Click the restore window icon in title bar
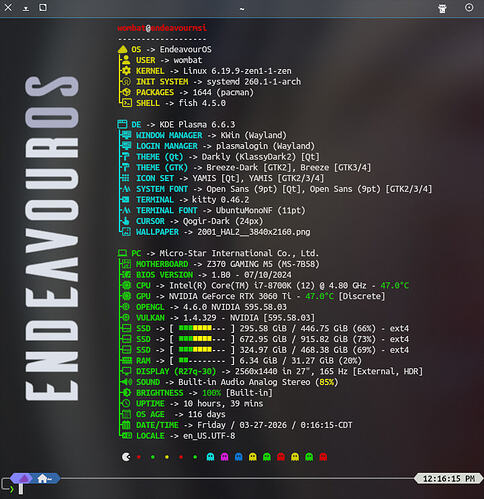The height and width of the screenshot is (499, 484). pyautogui.click(x=43, y=7)
